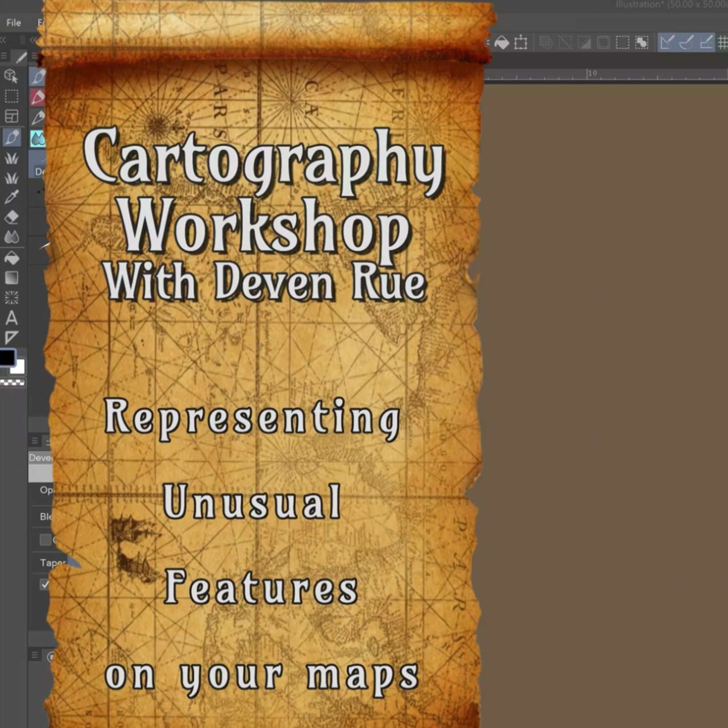728x728 pixels.
Task: Choose the red Marker sub tool group
Action: click(x=38, y=97)
